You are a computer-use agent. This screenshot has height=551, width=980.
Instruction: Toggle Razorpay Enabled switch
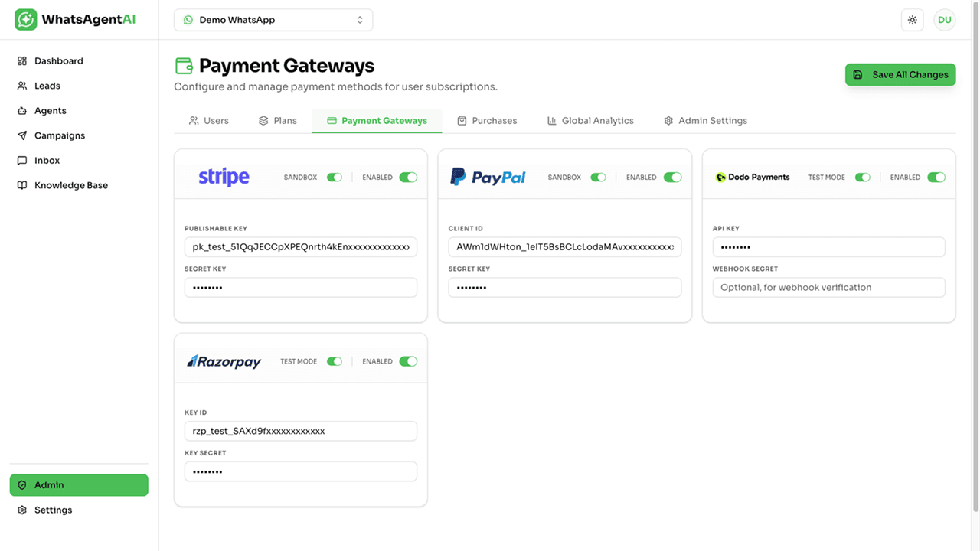coord(408,361)
